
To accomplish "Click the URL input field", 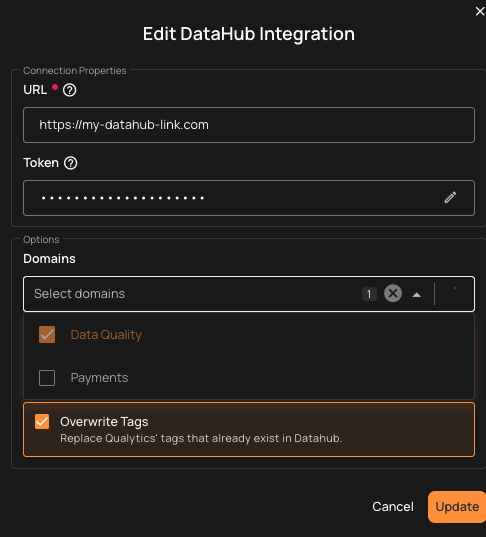I will pos(249,125).
